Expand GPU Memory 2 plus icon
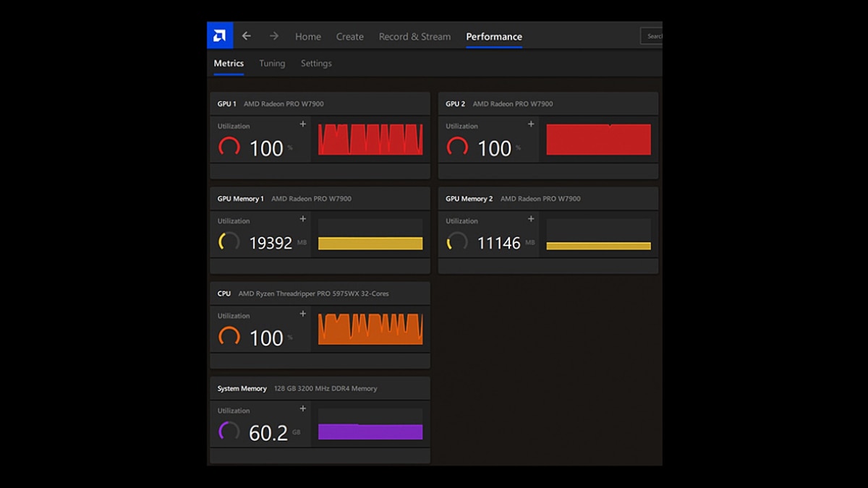This screenshot has height=488, width=868. click(531, 219)
